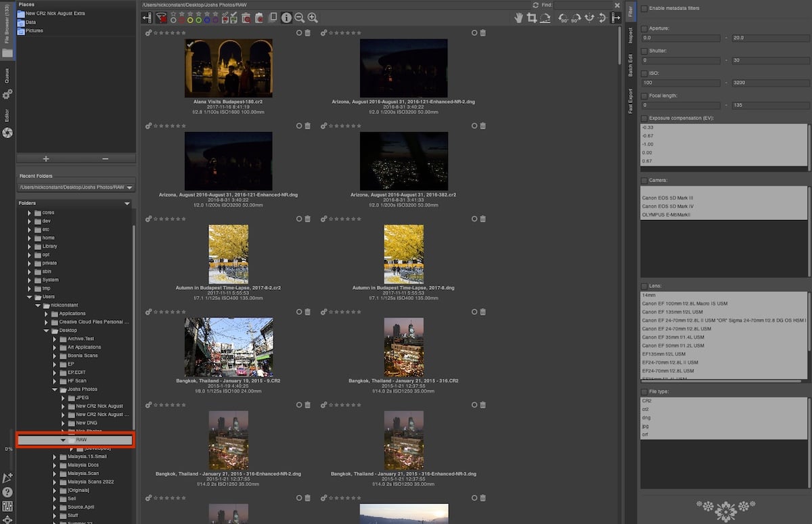This screenshot has height=524, width=812.
Task: Zoom in on thumbnails with the magnifier icon
Action: tap(312, 18)
